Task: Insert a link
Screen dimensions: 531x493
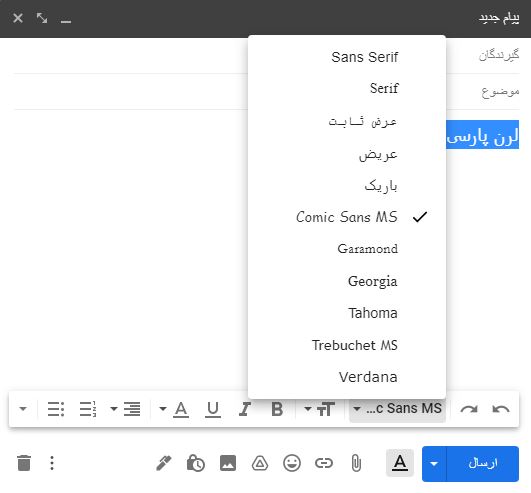Action: (x=324, y=463)
